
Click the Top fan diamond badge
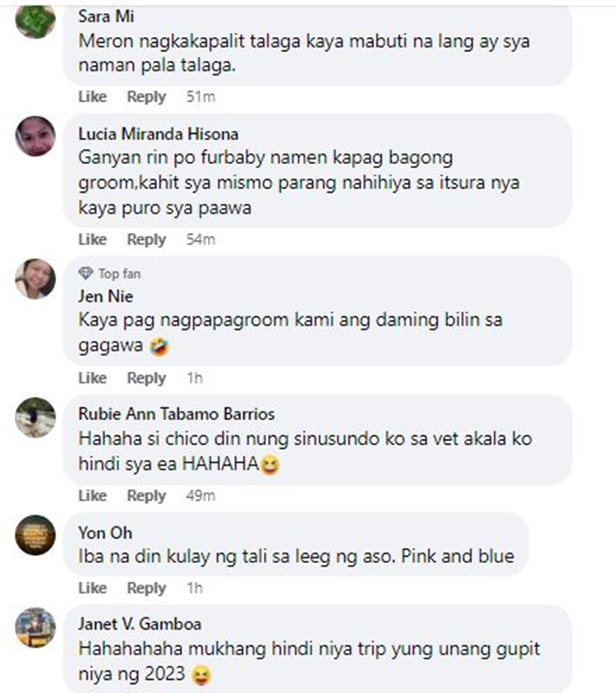click(x=85, y=273)
